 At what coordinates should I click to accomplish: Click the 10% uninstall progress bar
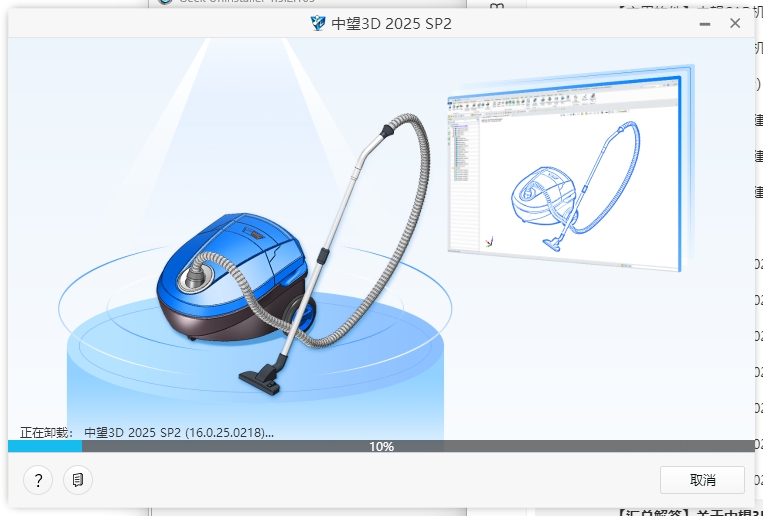(381, 446)
